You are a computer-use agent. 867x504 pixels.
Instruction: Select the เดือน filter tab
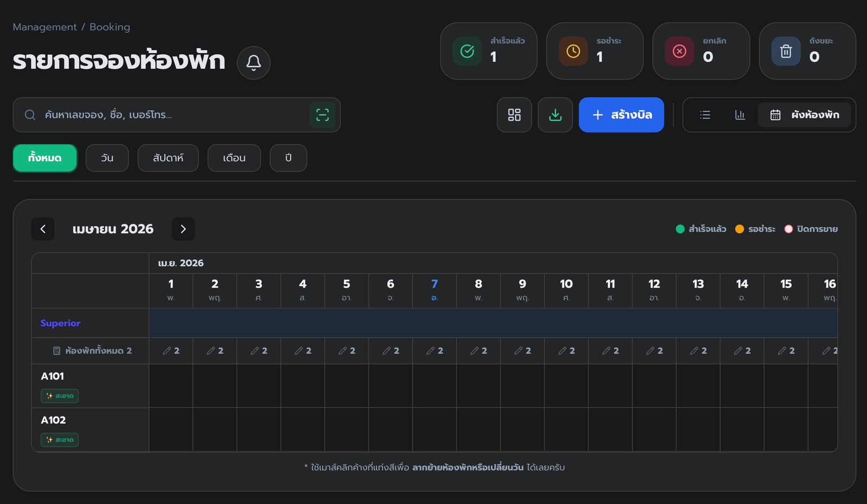pos(234,158)
